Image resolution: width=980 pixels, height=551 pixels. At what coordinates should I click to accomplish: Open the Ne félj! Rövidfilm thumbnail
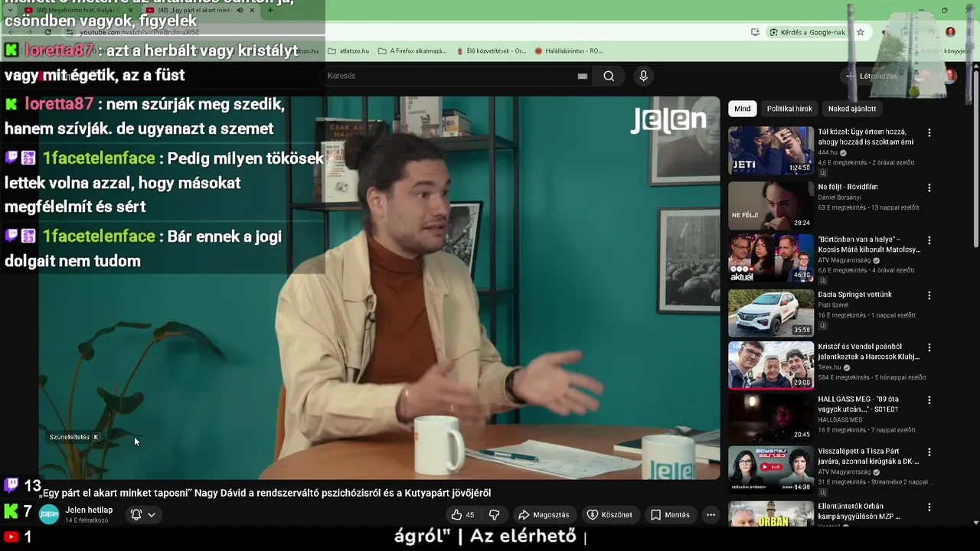tap(771, 205)
